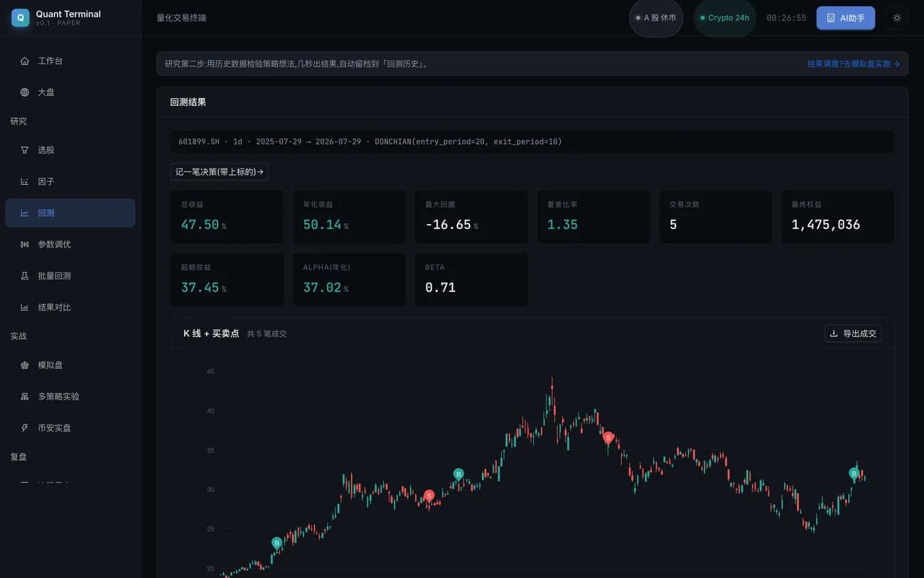Viewport: 924px width, 578px height.
Task: Go to 大盘 globe icon
Action: (25, 92)
